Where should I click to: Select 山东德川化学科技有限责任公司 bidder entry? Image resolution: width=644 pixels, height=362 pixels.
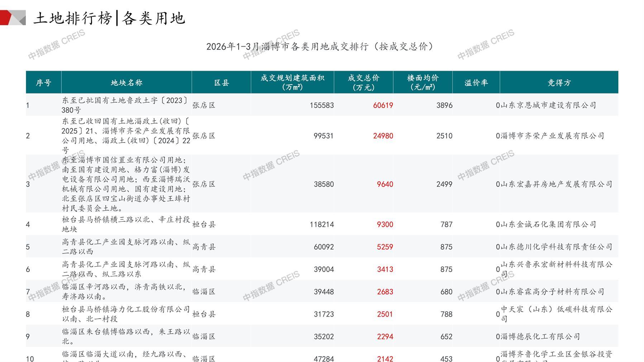tap(556, 247)
